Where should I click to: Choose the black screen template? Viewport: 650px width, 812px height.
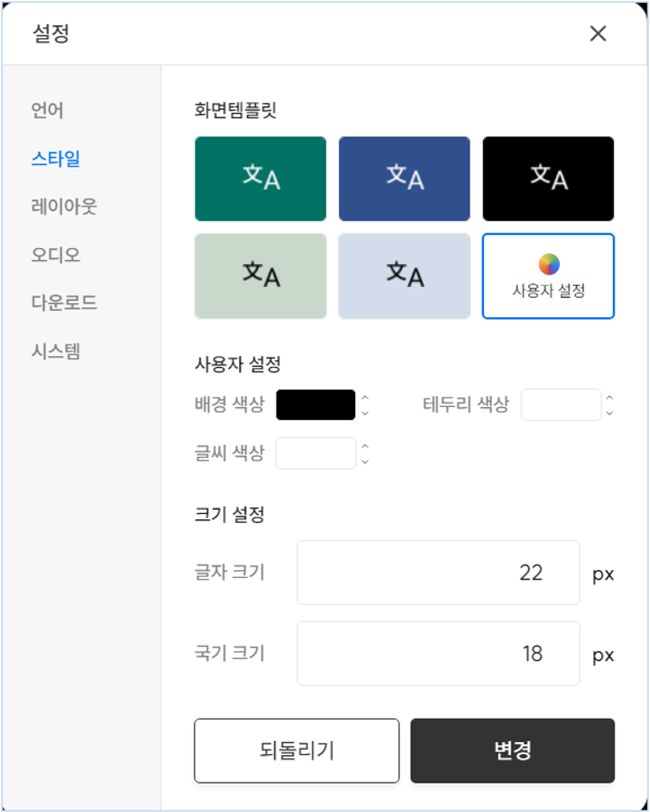tap(548, 179)
